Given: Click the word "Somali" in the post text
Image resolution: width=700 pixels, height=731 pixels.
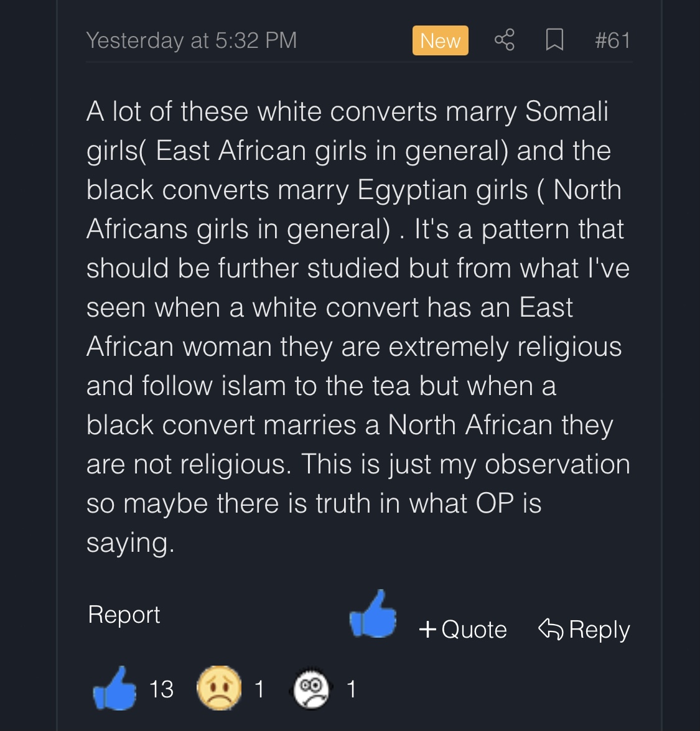Looking at the screenshot, I should (566, 112).
